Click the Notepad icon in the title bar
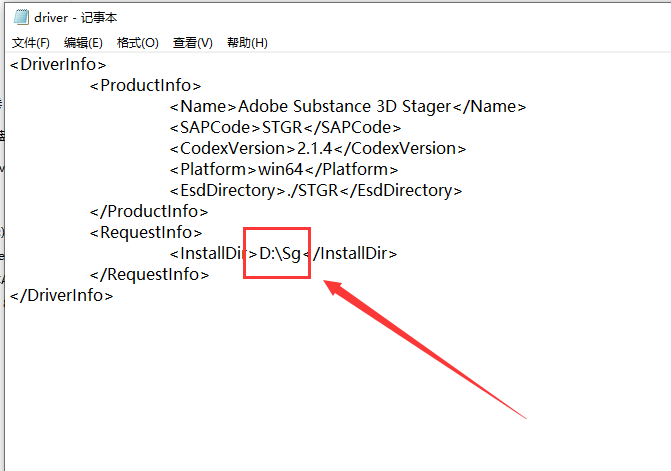Viewport: 671px width, 471px height. [21, 17]
